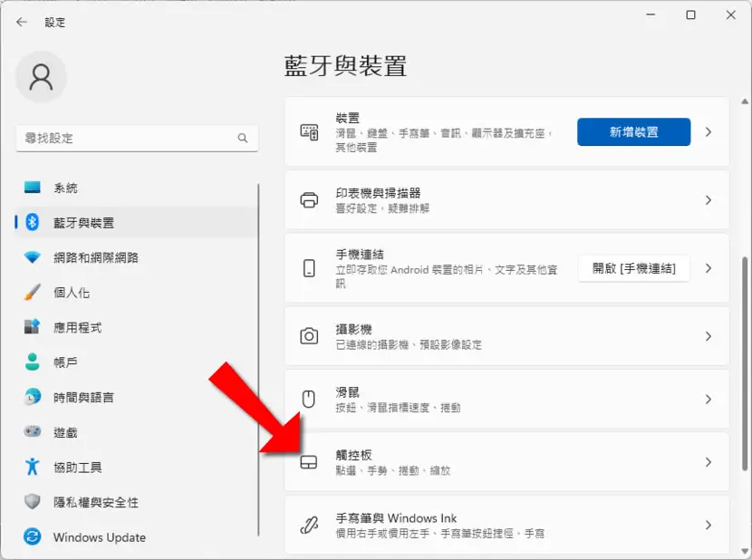Viewport: 752px width, 560px height.
Task: Expand the 裝置 row chevron
Action: pos(709,132)
